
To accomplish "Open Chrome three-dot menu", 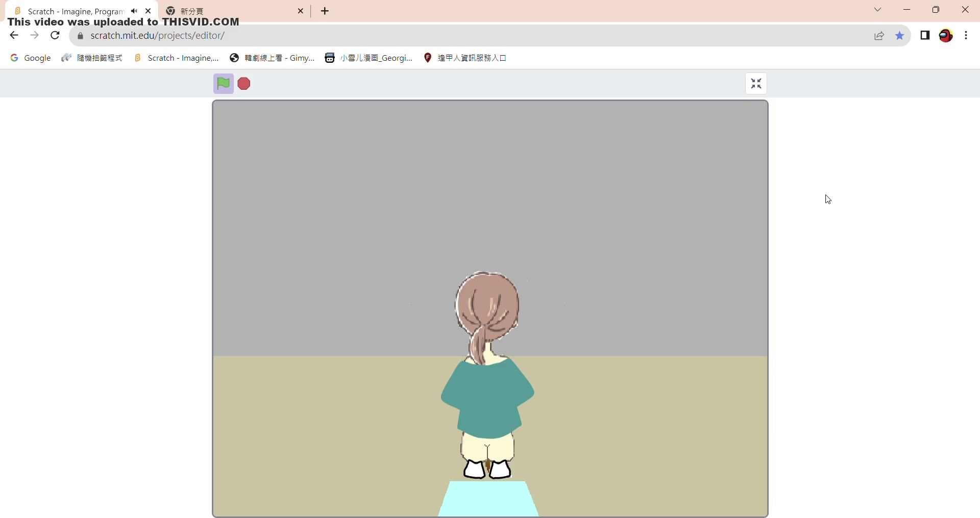I will 966,36.
